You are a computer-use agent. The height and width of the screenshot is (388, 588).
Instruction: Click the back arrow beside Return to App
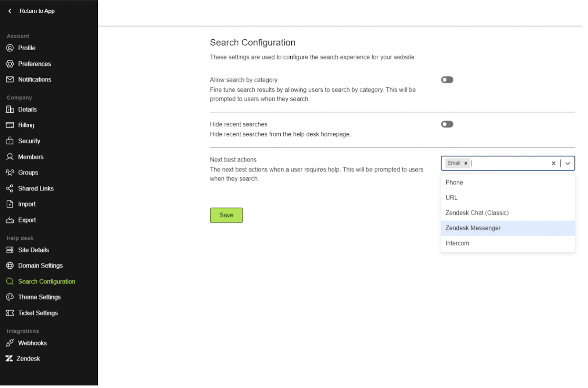pos(10,11)
